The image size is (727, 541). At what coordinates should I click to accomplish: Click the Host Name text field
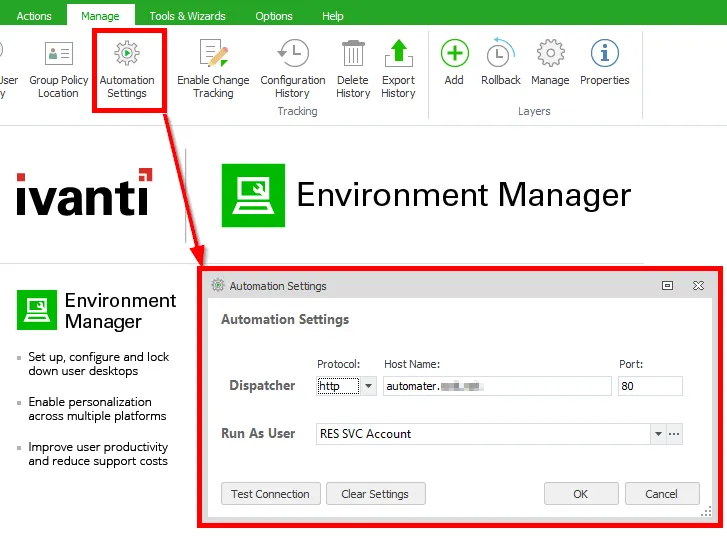496,386
